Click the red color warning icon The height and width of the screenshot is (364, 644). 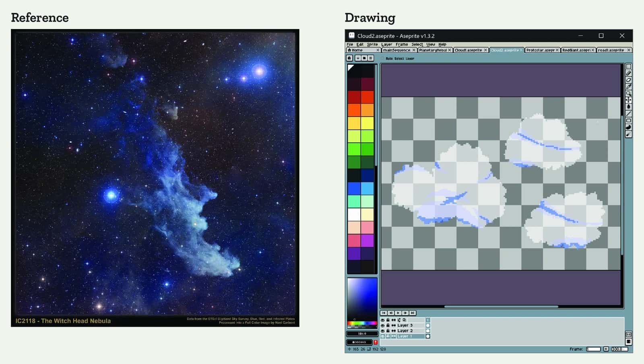(376, 342)
